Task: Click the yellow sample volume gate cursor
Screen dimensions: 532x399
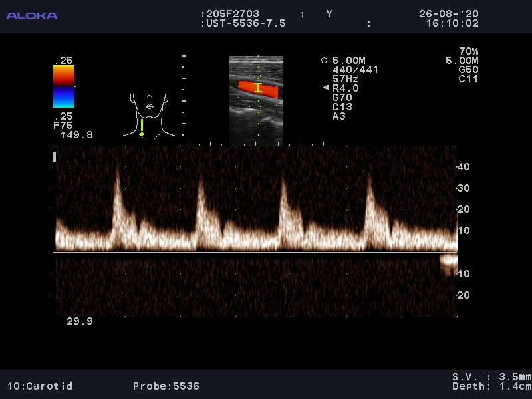Action: (258, 87)
